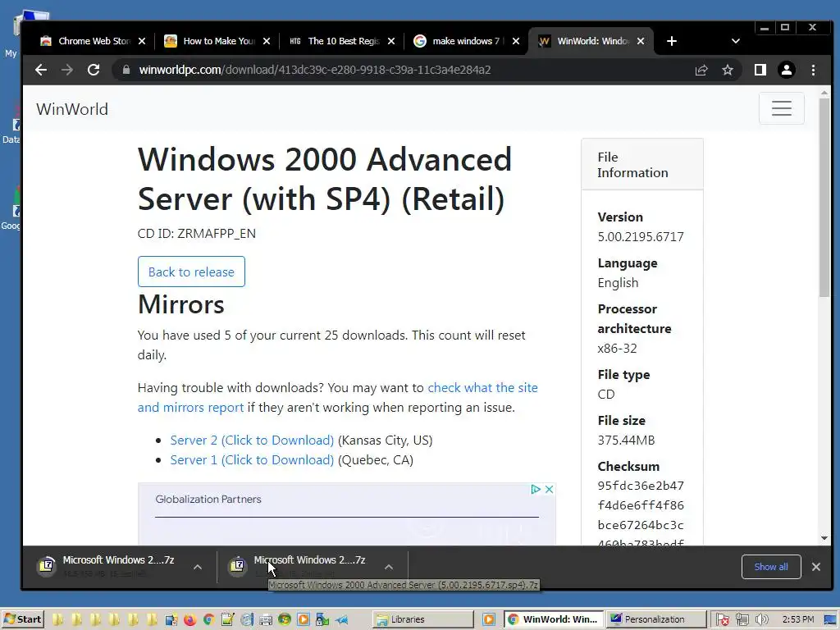840x630 pixels.
Task: Open Chrome's three-dot menu
Action: tap(813, 70)
